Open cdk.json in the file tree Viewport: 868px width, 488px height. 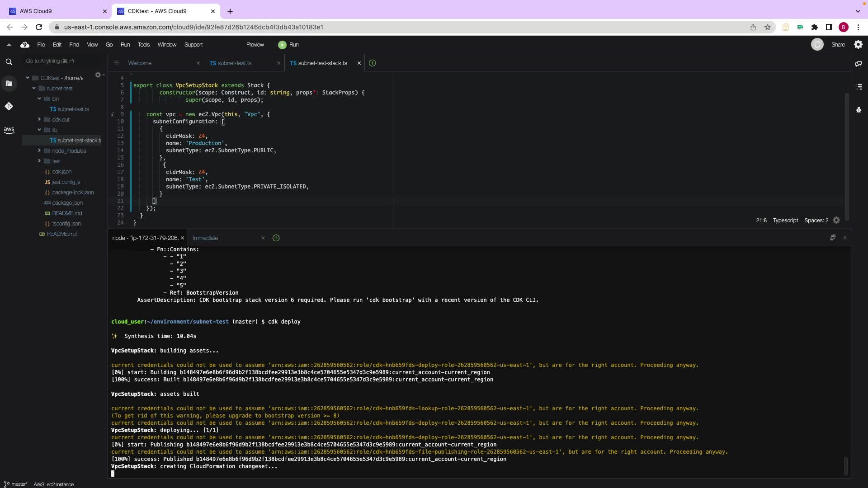coord(61,172)
